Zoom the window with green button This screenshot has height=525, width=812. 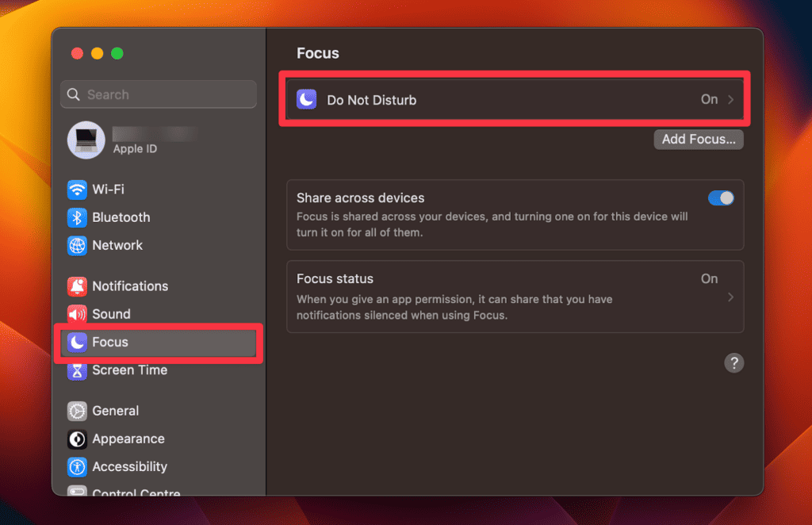click(x=117, y=53)
